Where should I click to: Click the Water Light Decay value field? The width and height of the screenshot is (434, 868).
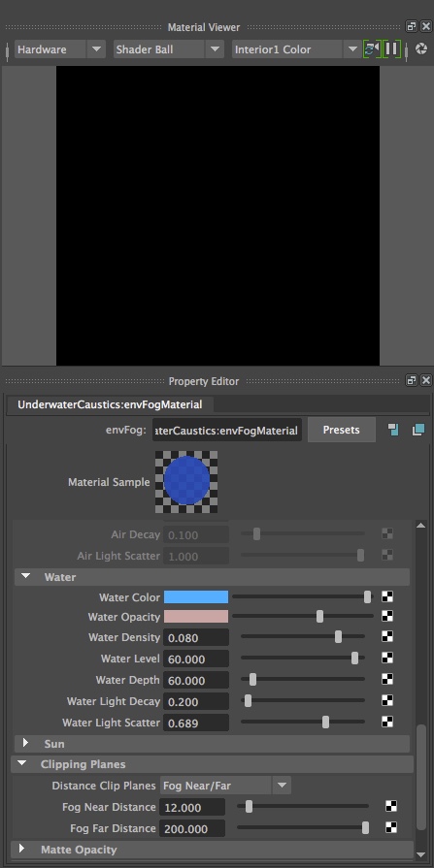click(x=196, y=701)
